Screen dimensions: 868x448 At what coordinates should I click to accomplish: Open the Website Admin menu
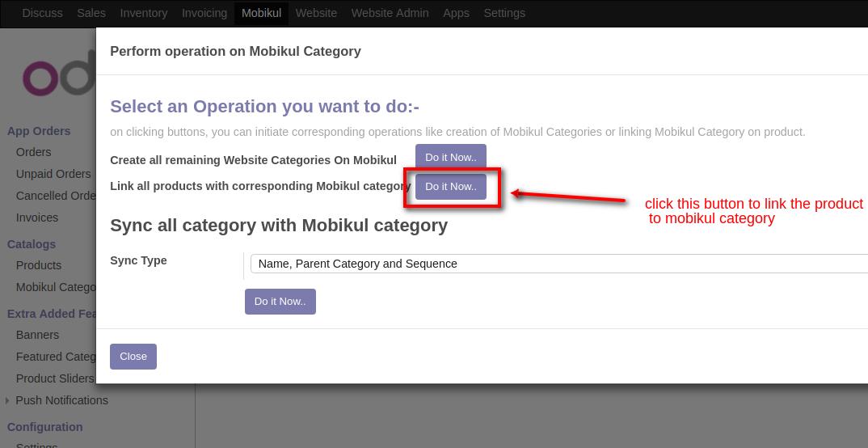pyautogui.click(x=390, y=13)
